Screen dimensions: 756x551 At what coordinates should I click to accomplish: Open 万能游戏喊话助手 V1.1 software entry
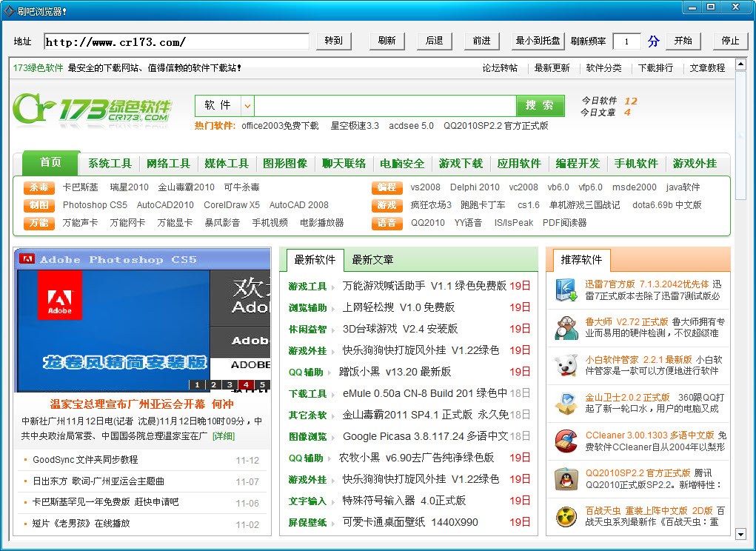[x=424, y=286]
